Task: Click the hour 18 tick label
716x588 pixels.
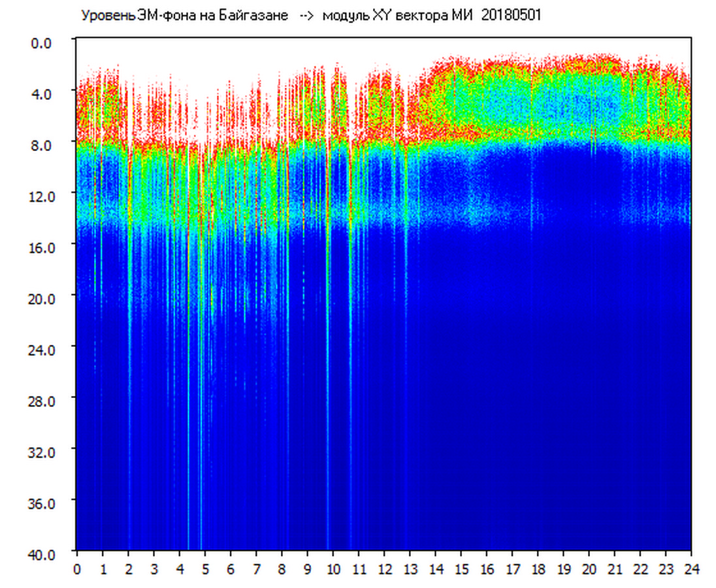Action: (x=538, y=569)
